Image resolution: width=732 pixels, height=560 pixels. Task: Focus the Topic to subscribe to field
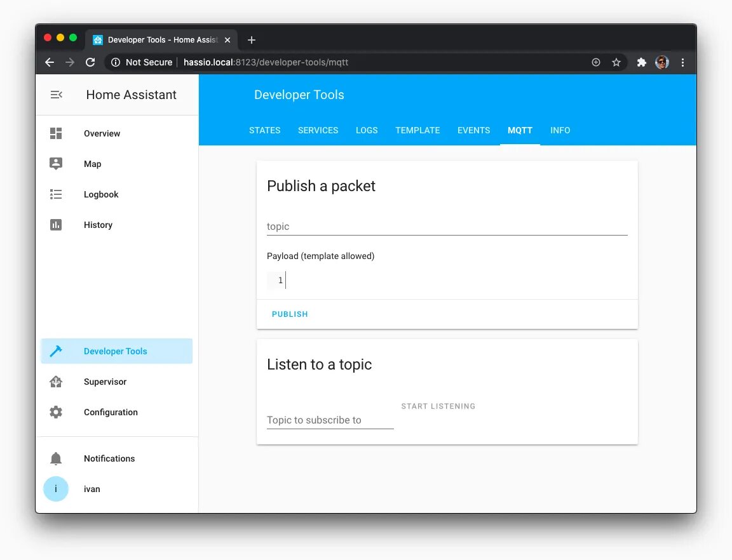click(330, 420)
